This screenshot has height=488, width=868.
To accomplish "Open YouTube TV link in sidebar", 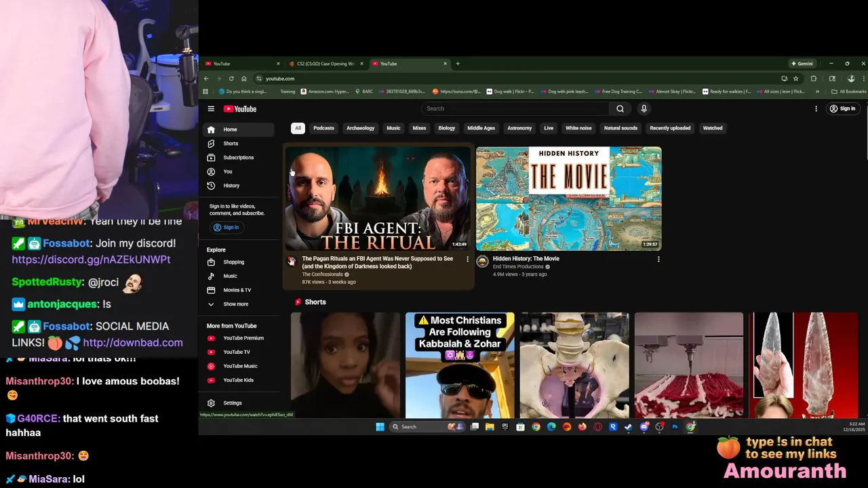I will point(238,352).
